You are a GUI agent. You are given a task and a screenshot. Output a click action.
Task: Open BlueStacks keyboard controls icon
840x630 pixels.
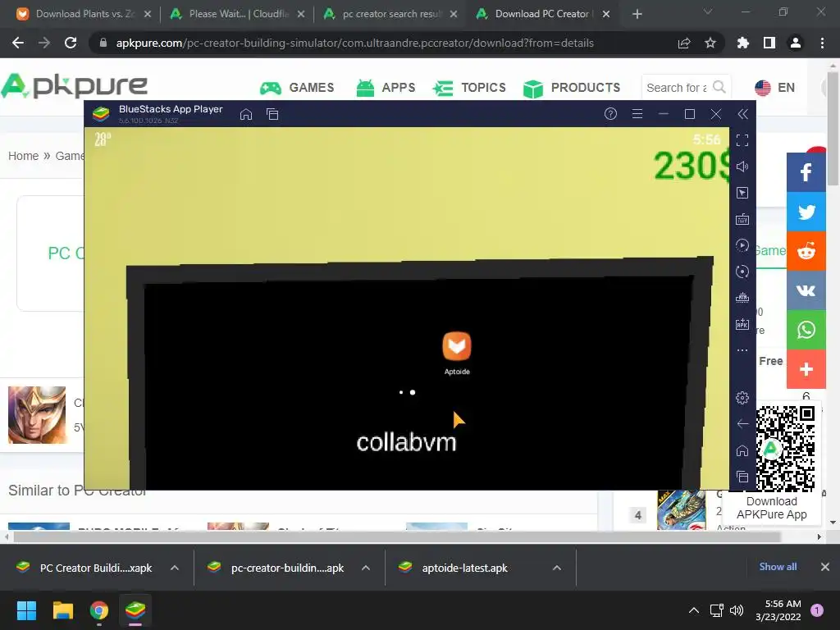pyautogui.click(x=742, y=219)
